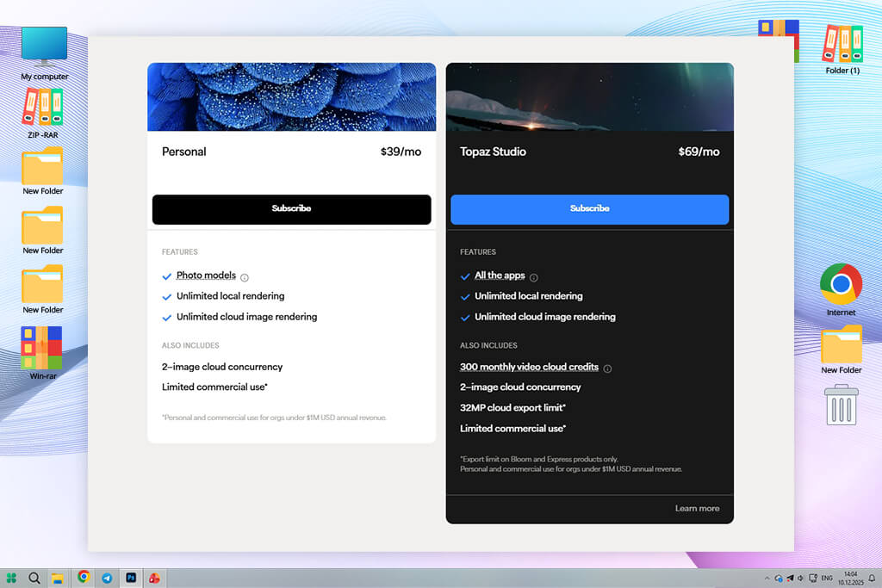Image resolution: width=882 pixels, height=588 pixels.
Task: Click the 32MP cloud export limit text
Action: pos(512,408)
